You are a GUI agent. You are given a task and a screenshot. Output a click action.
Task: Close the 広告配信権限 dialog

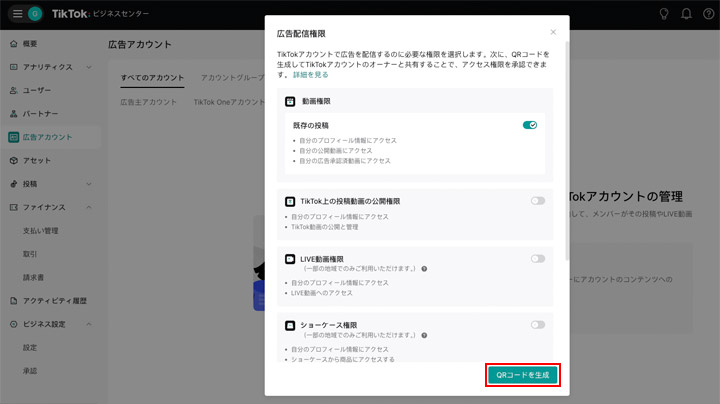(x=553, y=32)
